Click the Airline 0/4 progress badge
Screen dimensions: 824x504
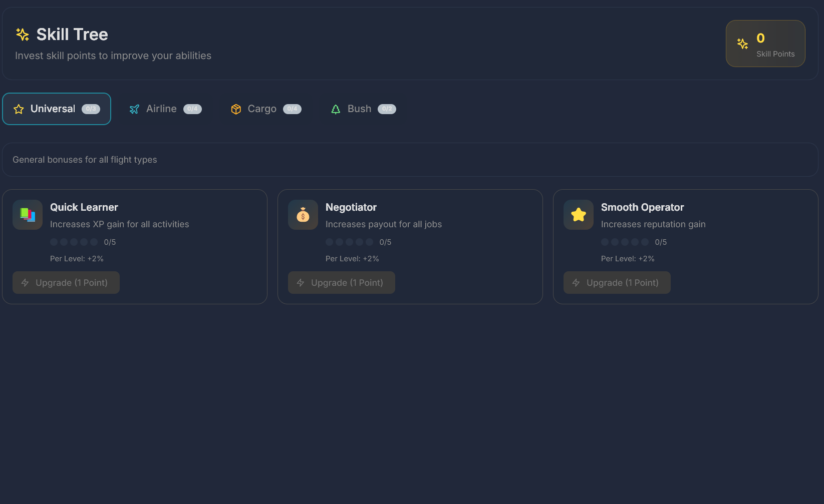(192, 109)
